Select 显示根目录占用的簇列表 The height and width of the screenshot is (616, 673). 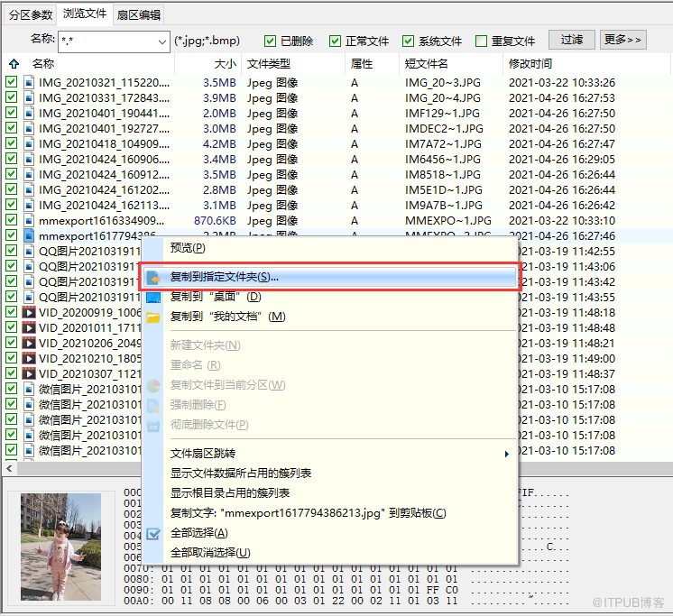point(230,492)
